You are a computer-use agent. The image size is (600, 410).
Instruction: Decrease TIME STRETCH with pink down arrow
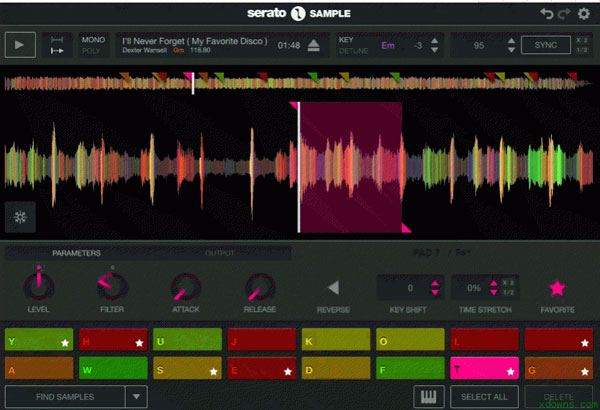[494, 292]
